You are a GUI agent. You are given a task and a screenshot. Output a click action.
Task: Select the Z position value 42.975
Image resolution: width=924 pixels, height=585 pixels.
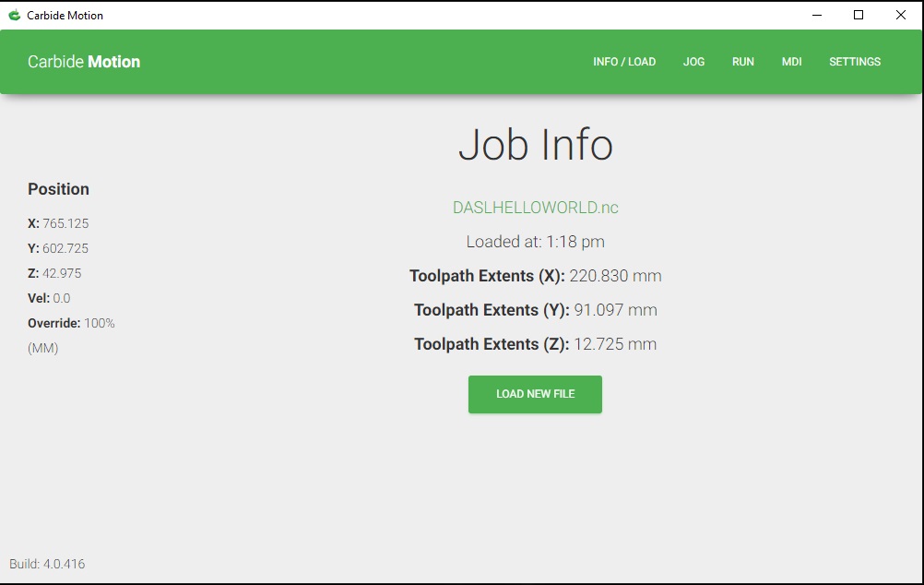click(x=62, y=273)
